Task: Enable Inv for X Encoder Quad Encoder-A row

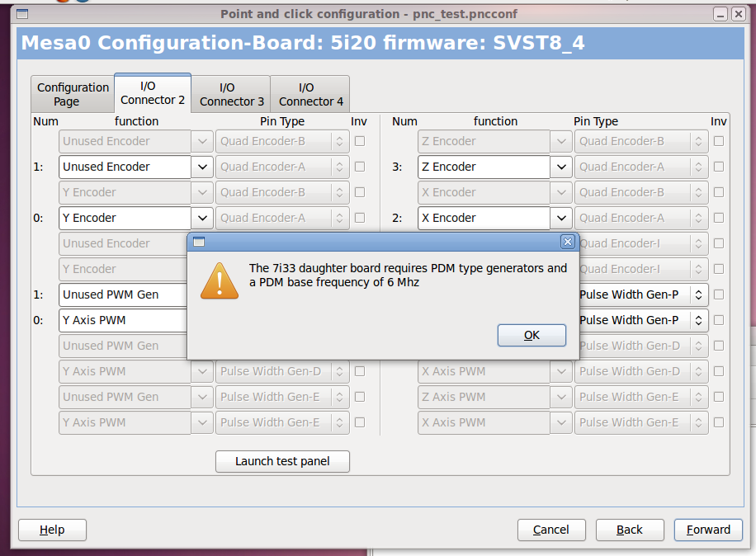Action: [x=719, y=218]
